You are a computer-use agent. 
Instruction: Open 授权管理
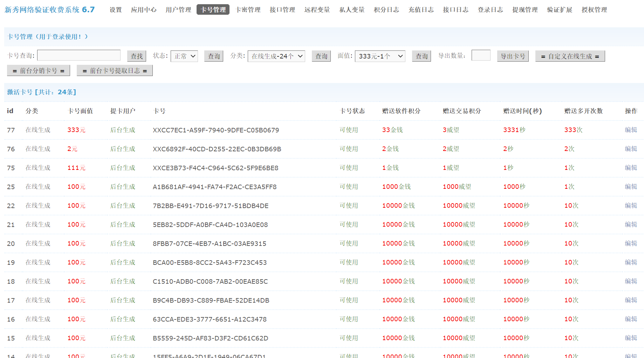coord(594,10)
